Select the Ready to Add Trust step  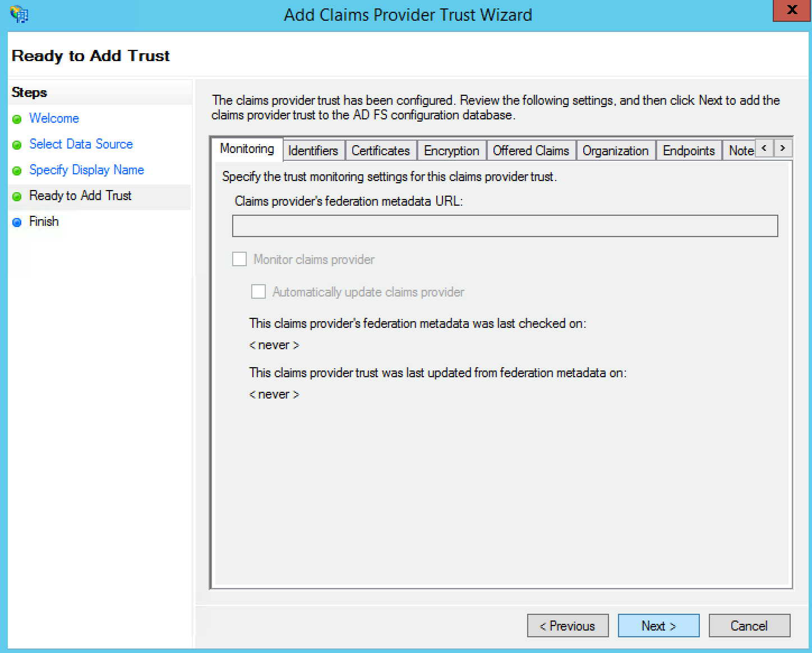[80, 196]
